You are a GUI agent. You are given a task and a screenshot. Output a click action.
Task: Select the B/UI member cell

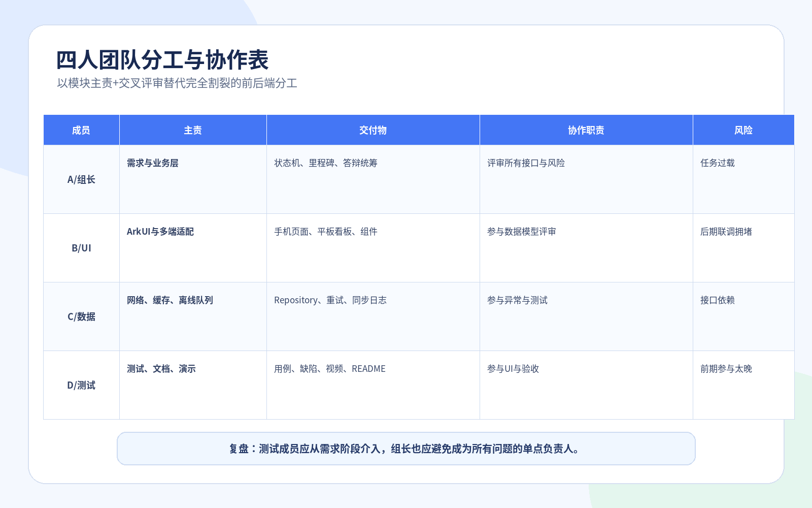pyautogui.click(x=81, y=248)
